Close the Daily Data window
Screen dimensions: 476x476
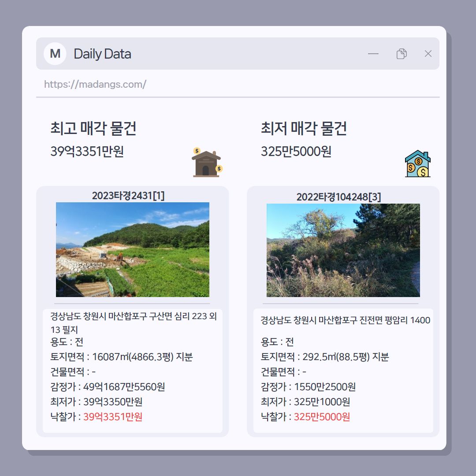(x=428, y=54)
